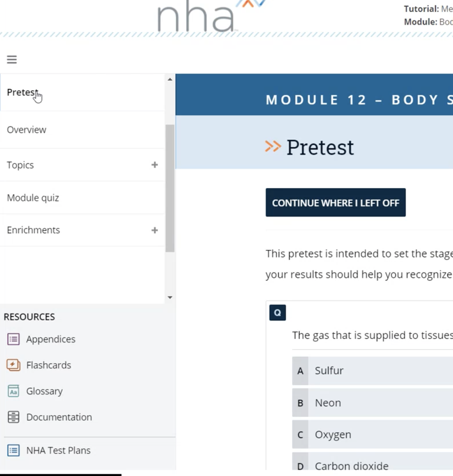Click the Q question badge icon

point(278,313)
